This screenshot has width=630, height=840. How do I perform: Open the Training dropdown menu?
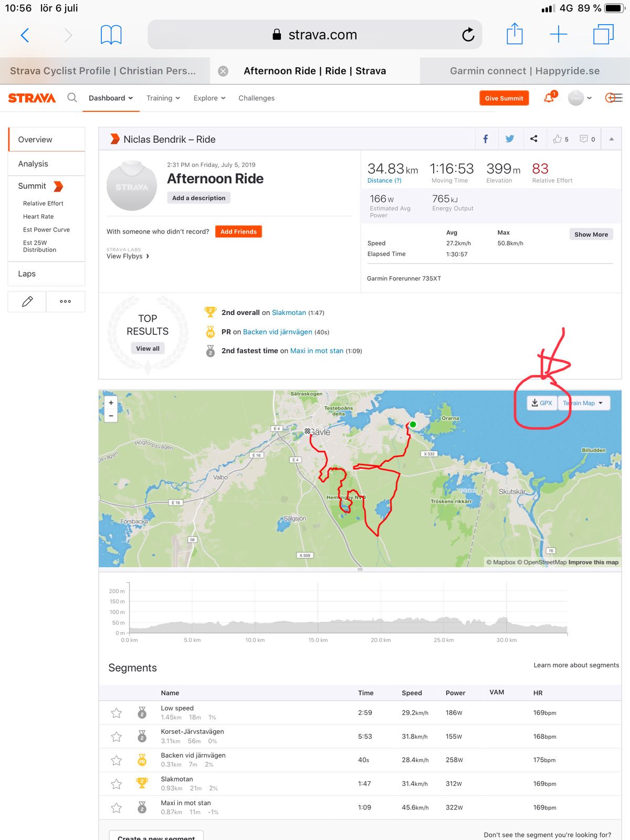point(163,98)
